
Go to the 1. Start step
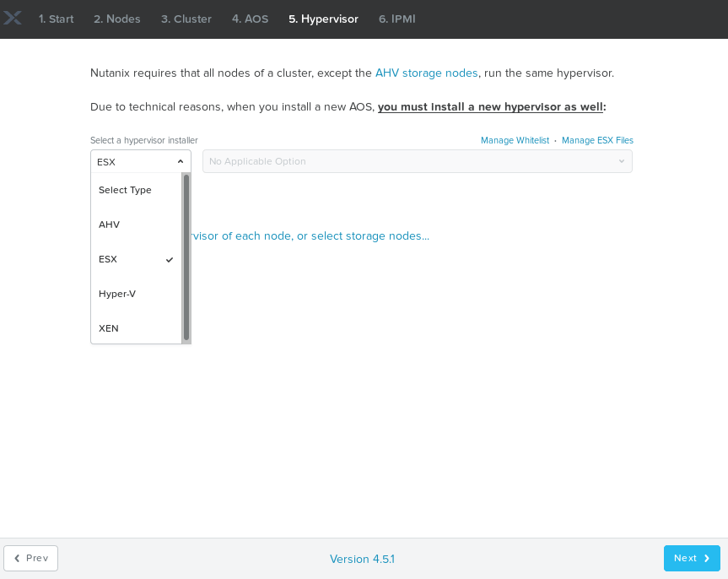(57, 19)
